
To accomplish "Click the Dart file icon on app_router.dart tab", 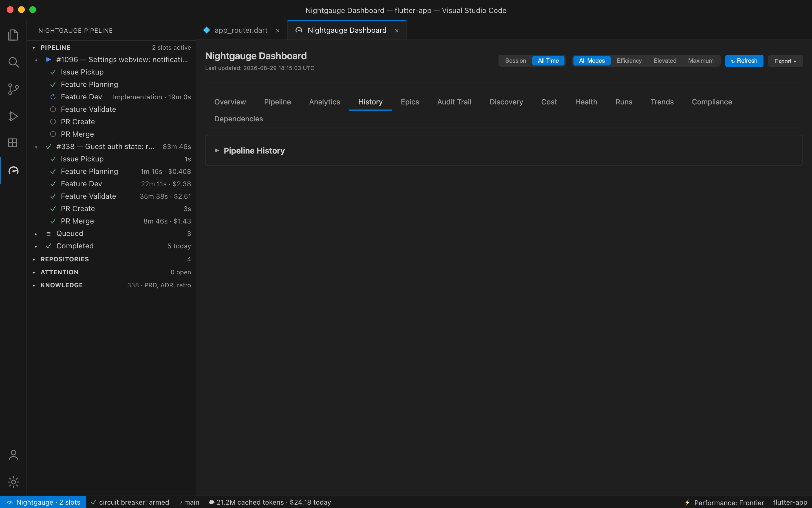I will pyautogui.click(x=207, y=30).
